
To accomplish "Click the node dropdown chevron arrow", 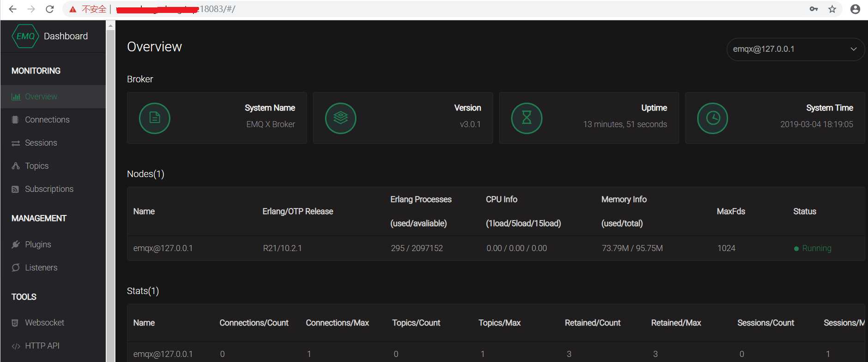I will point(854,49).
